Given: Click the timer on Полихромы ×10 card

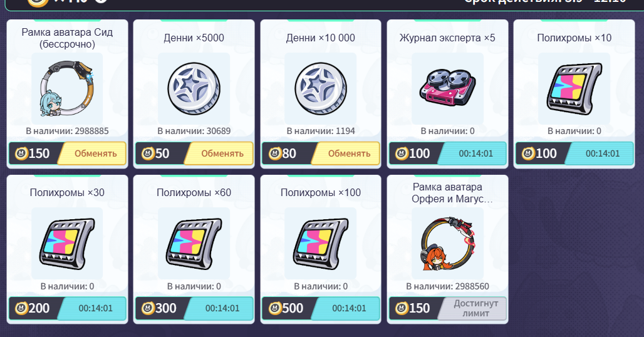Looking at the screenshot, I should [x=602, y=153].
